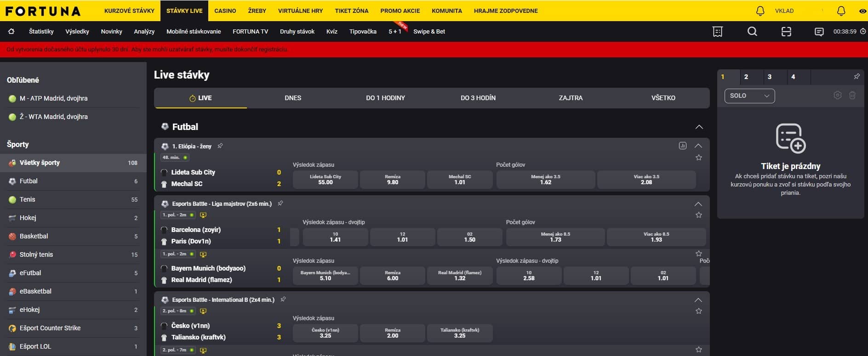Bet on Remíza at odds 9.80
Screen dimensions: 868x356
[x=393, y=180]
